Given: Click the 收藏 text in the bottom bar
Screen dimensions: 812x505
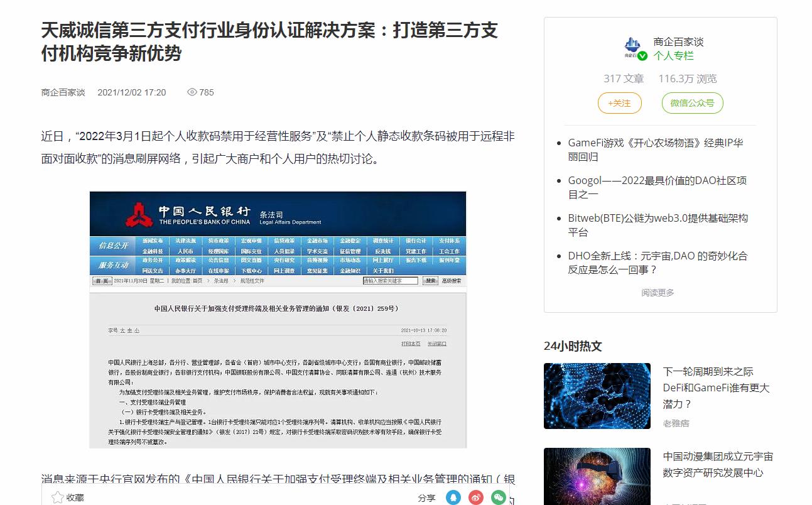Looking at the screenshot, I should pos(75,497).
